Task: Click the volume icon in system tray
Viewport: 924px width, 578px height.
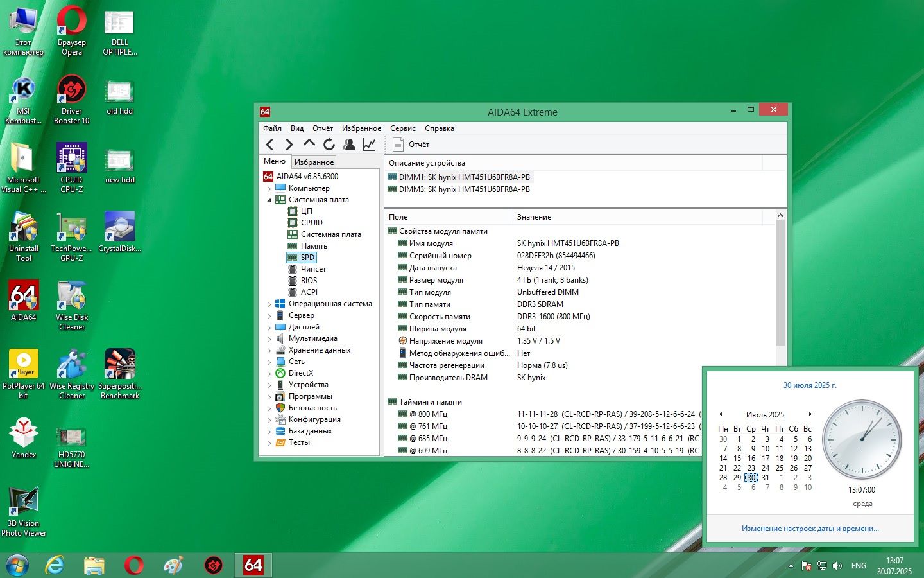Action: 837,566
